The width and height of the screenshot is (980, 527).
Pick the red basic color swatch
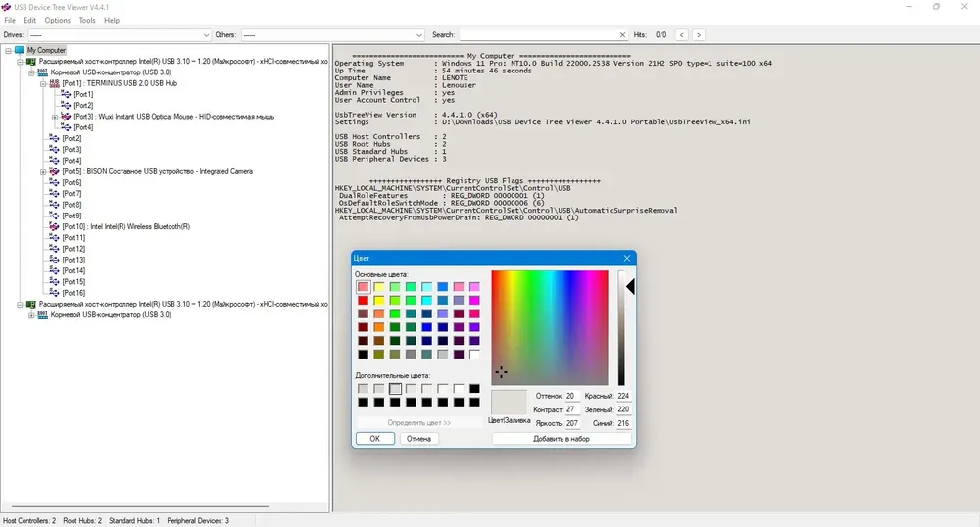[x=364, y=301]
